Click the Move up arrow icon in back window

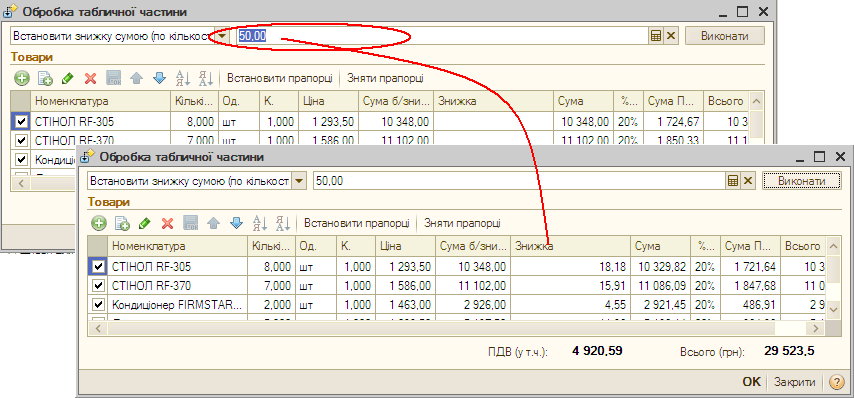(136, 78)
